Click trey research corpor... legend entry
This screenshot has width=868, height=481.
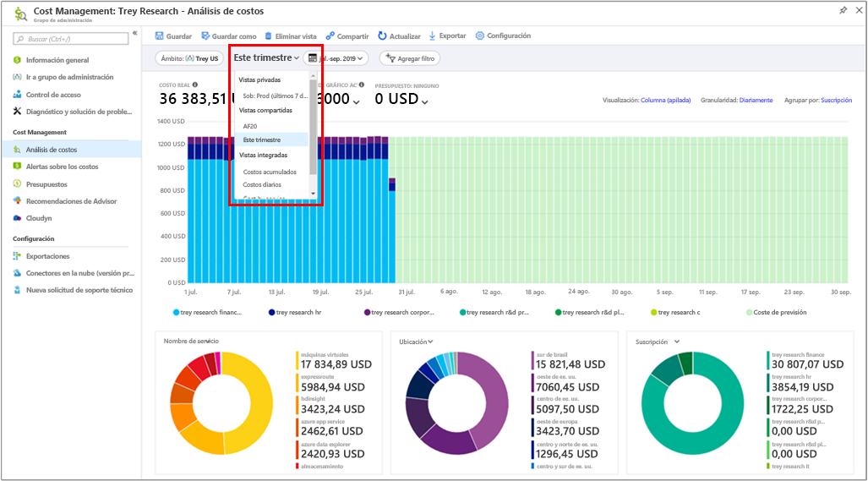click(399, 312)
